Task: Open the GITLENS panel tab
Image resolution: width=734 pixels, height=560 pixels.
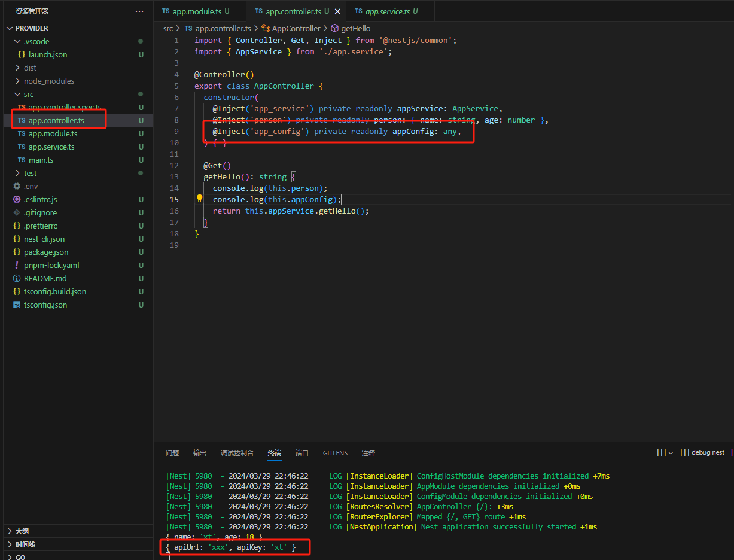Action: point(335,453)
